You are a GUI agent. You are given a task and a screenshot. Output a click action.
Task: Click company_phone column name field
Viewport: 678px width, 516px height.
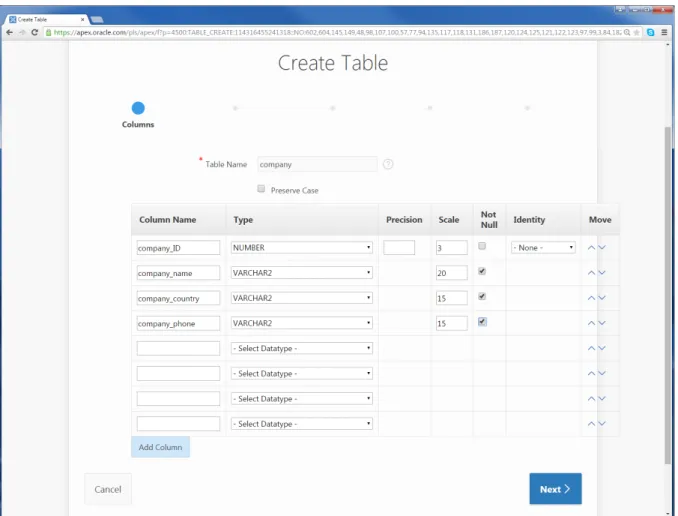pos(178,323)
